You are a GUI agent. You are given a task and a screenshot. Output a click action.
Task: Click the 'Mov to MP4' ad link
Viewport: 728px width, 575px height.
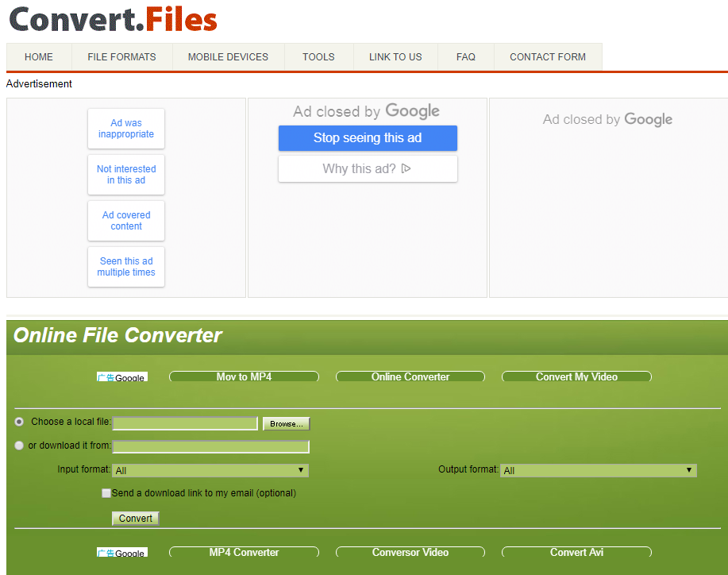click(x=244, y=377)
